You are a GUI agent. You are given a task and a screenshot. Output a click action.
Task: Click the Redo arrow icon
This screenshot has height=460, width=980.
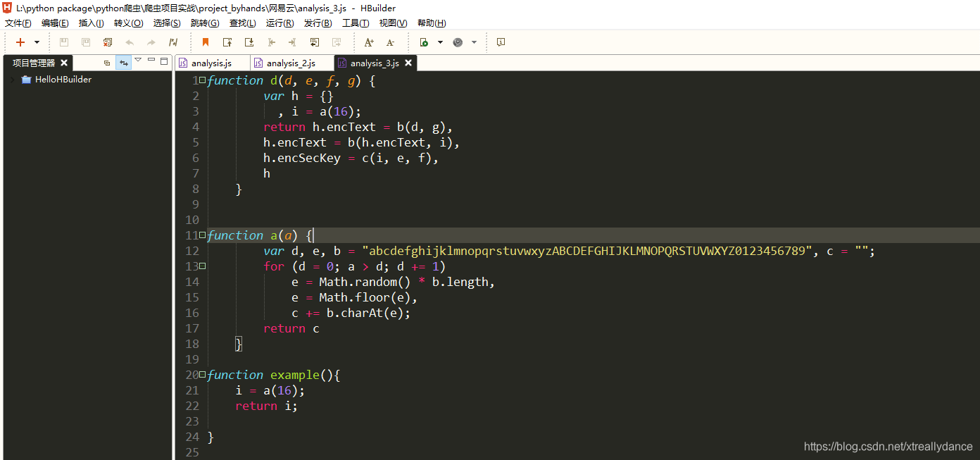[x=151, y=42]
